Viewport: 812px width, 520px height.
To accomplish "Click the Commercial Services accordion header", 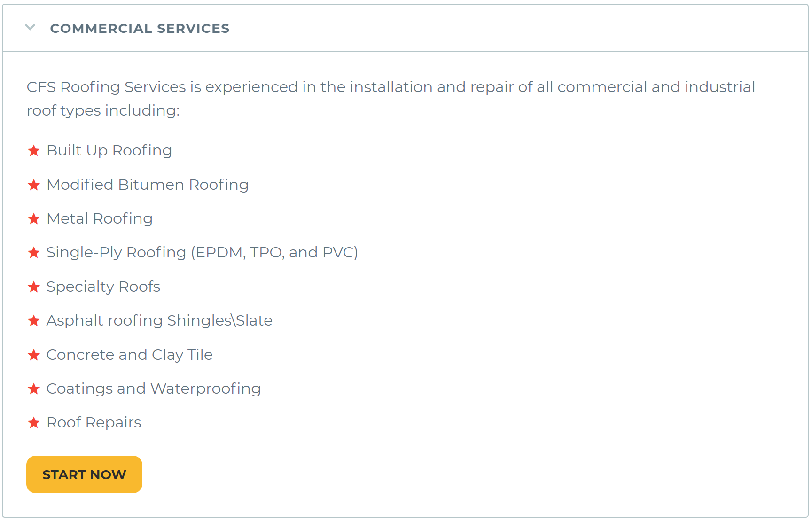I will [x=405, y=28].
